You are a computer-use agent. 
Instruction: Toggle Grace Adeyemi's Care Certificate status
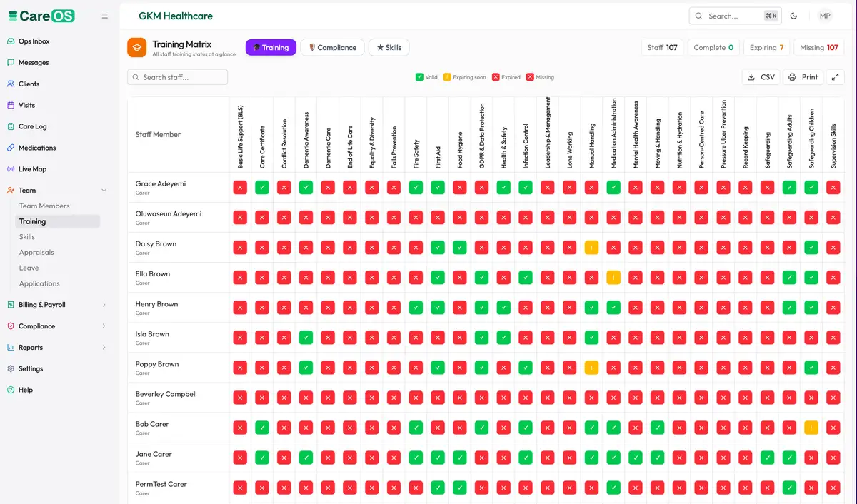262,188
